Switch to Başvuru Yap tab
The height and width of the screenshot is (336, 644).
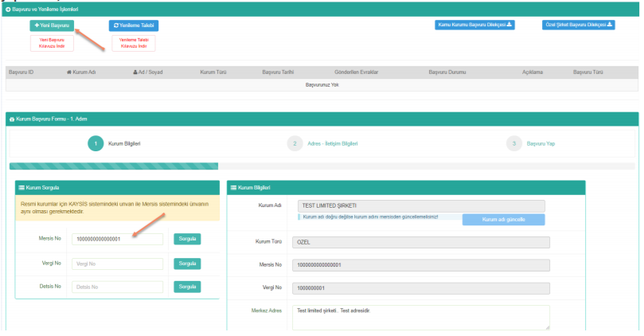pos(541,143)
